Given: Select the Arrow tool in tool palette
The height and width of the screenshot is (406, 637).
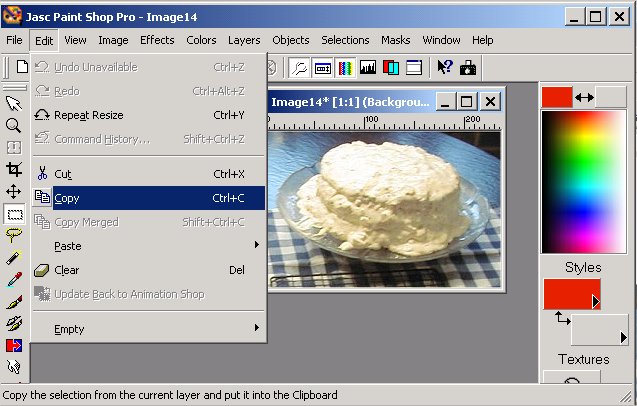Looking at the screenshot, I should [14, 103].
